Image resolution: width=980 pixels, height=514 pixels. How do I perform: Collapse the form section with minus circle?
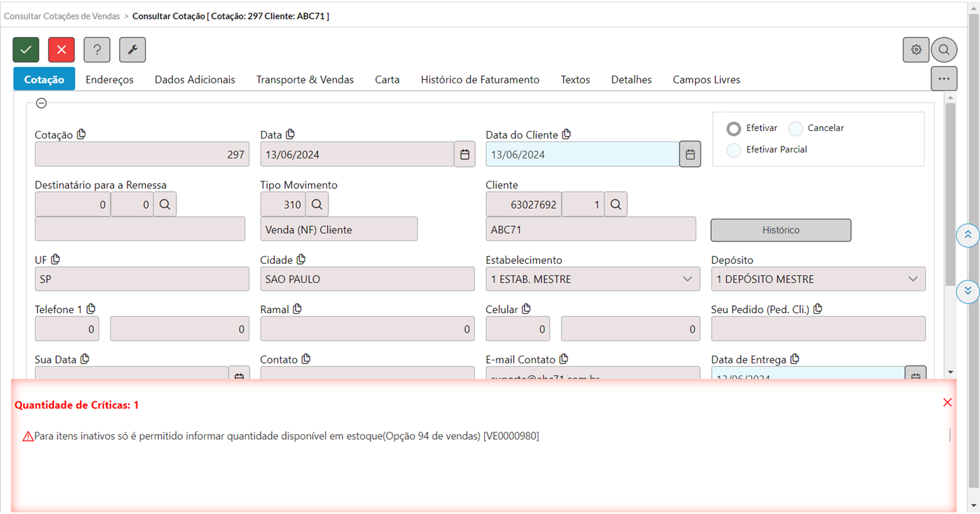pos(41,103)
